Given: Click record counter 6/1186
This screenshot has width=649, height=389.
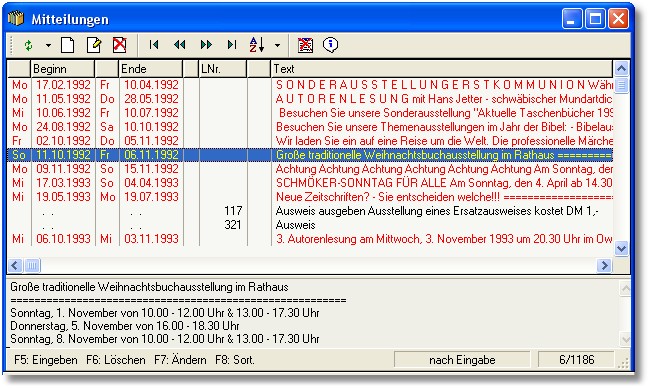Looking at the screenshot, I should [x=576, y=360].
